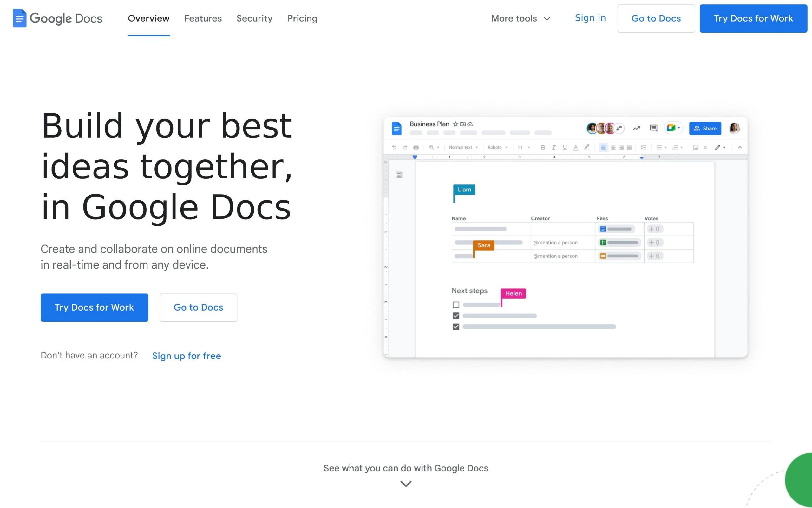812x508 pixels.
Task: Open the Pricing tab
Action: click(x=302, y=18)
